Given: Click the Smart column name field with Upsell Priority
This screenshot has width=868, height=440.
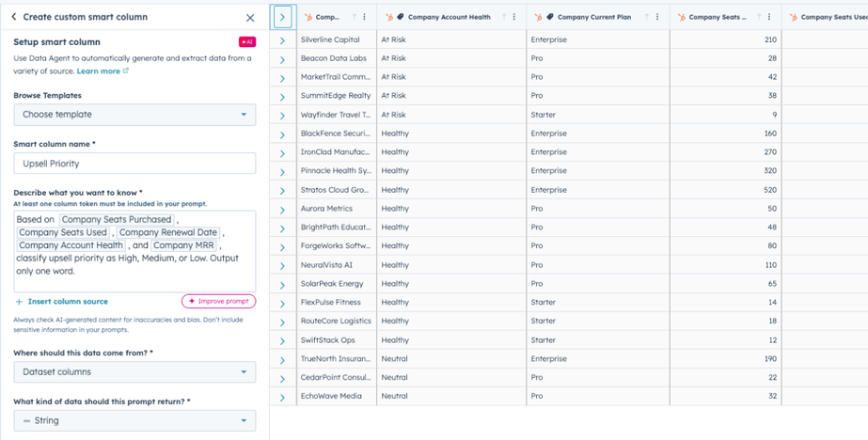Looking at the screenshot, I should point(134,164).
